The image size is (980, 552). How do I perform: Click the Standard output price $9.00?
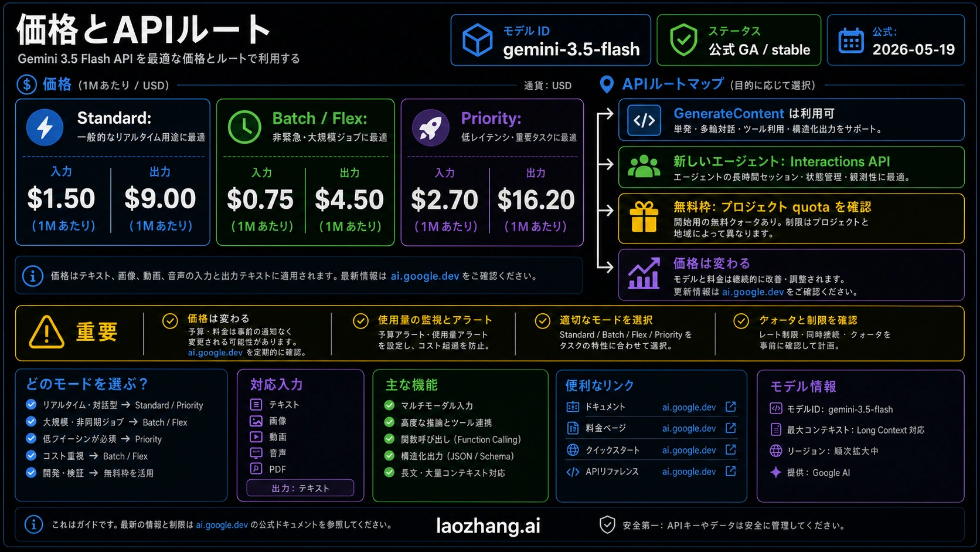click(x=160, y=198)
